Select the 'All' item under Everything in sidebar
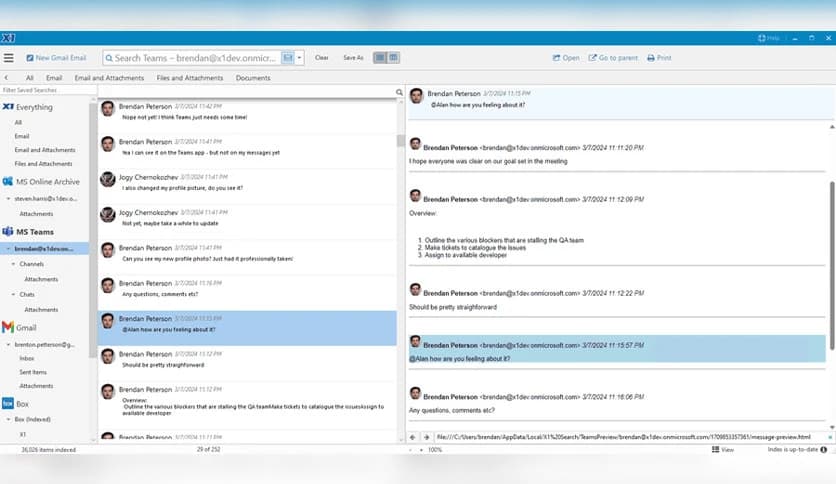 [x=18, y=122]
